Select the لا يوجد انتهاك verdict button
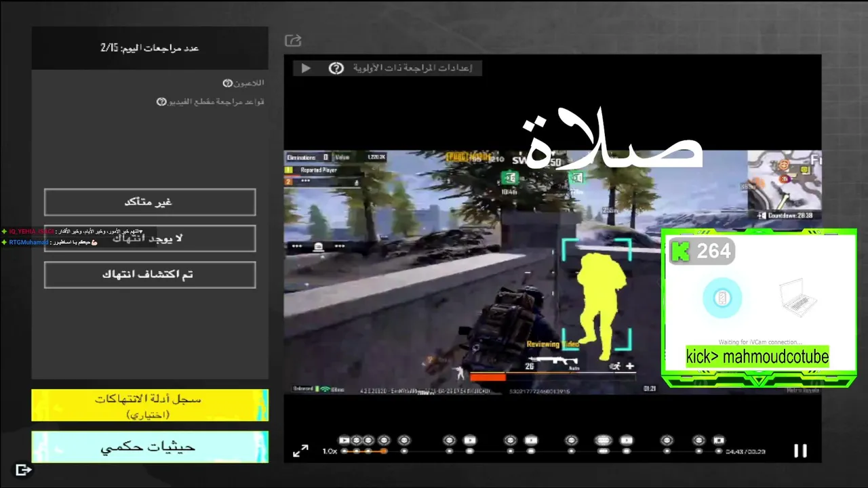This screenshot has height=488, width=868. [150, 239]
